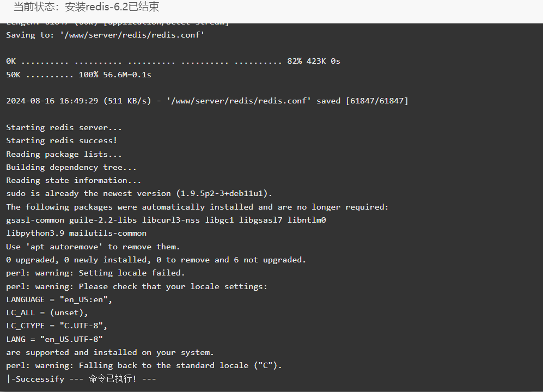Click the 'libpython3.9 mailutils-common' line

pyautogui.click(x=76, y=234)
